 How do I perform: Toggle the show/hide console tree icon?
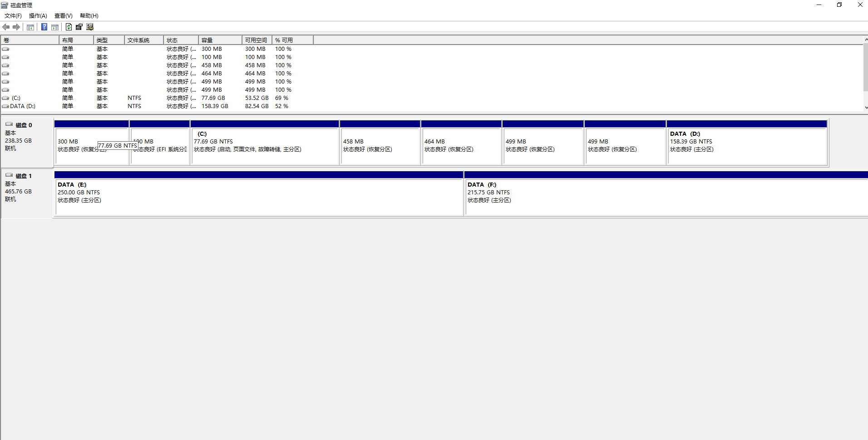click(30, 27)
